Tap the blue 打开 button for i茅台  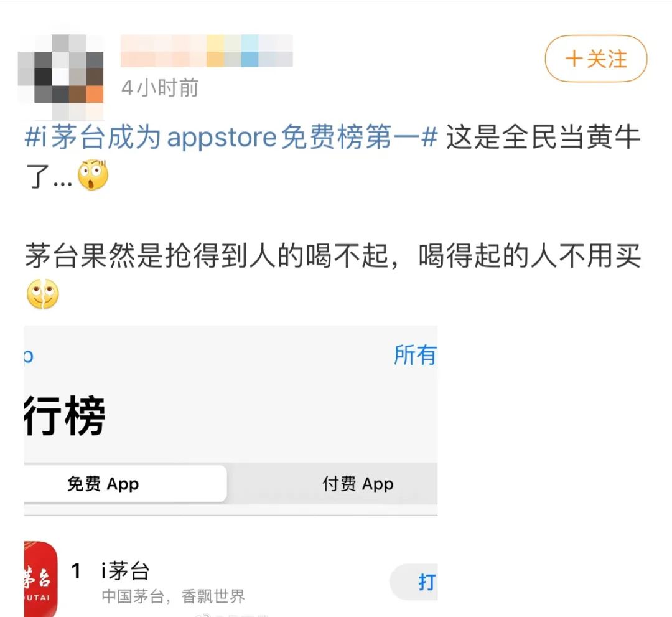(x=414, y=582)
